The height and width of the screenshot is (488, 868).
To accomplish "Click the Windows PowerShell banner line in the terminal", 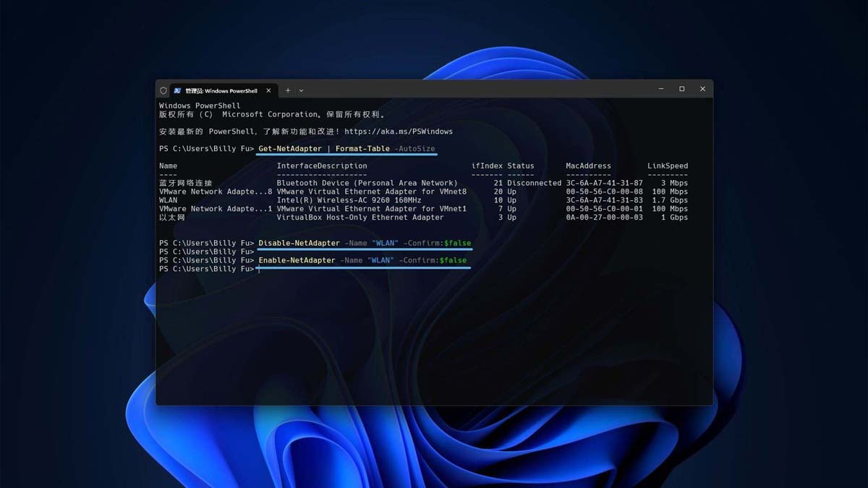I will coord(200,106).
